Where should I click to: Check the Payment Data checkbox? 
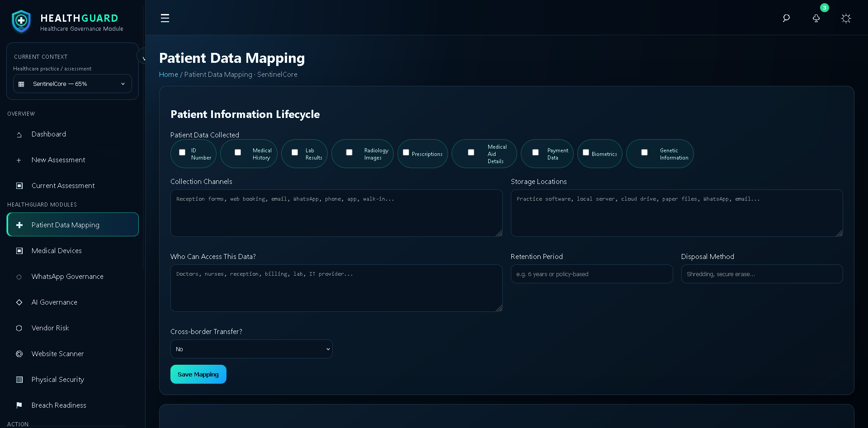[536, 152]
